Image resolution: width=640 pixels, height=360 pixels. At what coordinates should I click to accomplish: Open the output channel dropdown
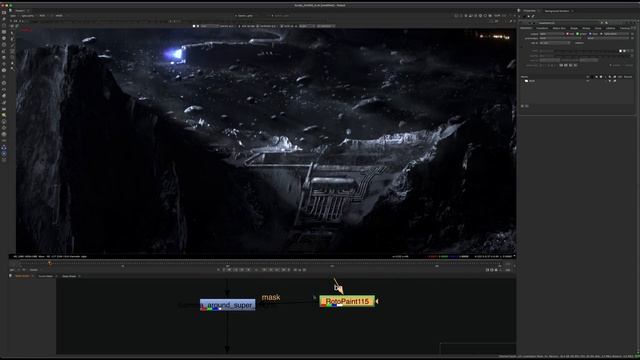click(x=552, y=34)
